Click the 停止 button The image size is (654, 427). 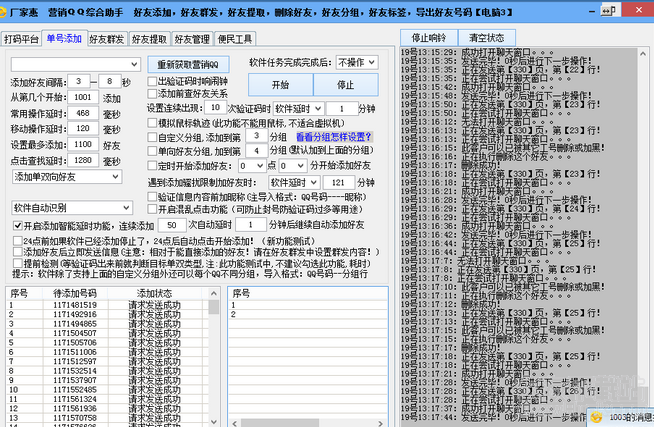click(x=346, y=85)
